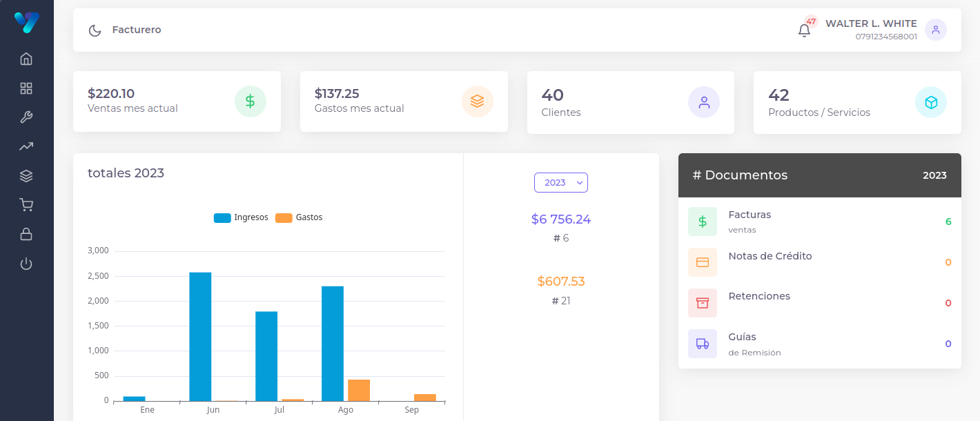Open the grid dashboard icon in sidebar

[26, 88]
